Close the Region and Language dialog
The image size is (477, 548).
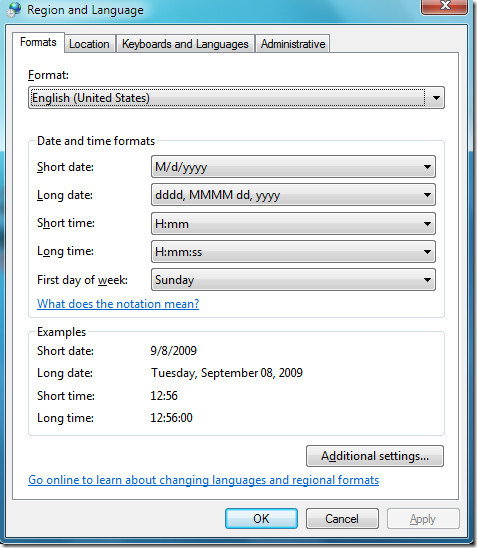tap(445, 6)
